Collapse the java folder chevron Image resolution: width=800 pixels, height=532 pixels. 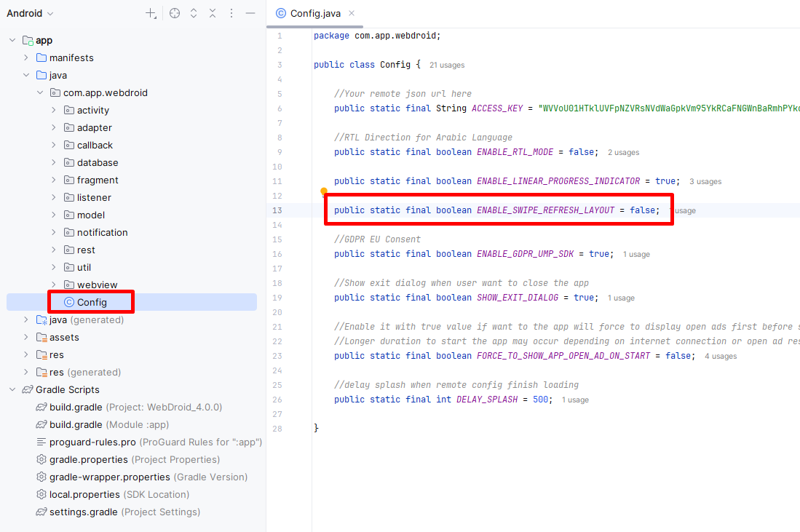(26, 75)
